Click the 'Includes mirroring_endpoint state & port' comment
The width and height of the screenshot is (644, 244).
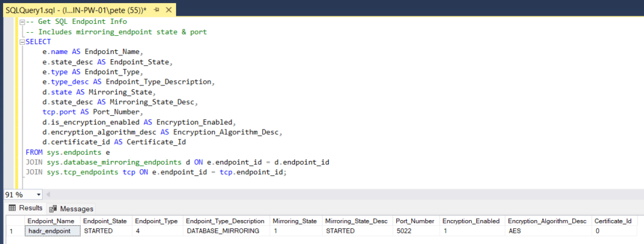point(116,31)
